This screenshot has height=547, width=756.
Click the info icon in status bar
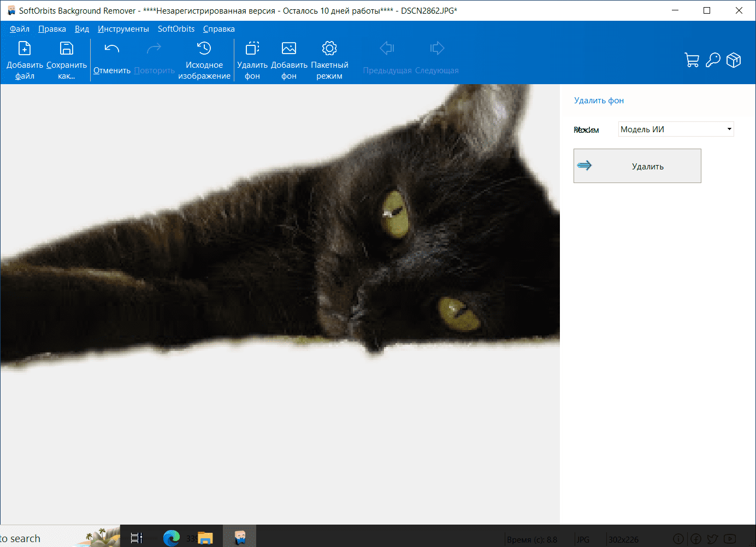pyautogui.click(x=678, y=539)
